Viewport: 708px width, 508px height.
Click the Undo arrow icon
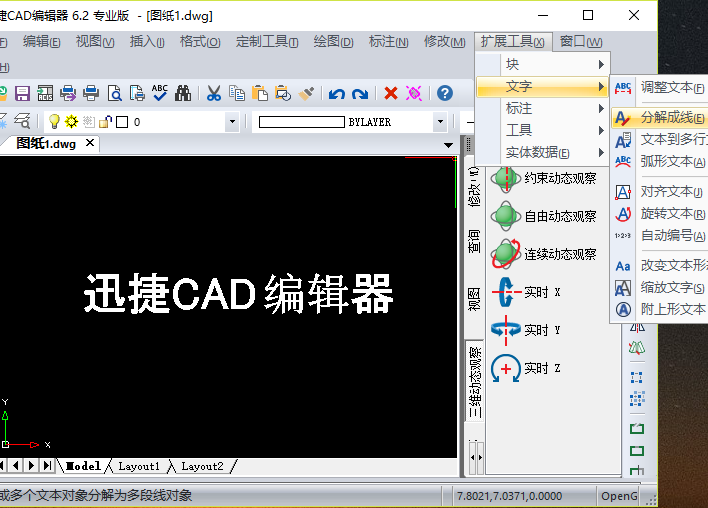point(337,94)
